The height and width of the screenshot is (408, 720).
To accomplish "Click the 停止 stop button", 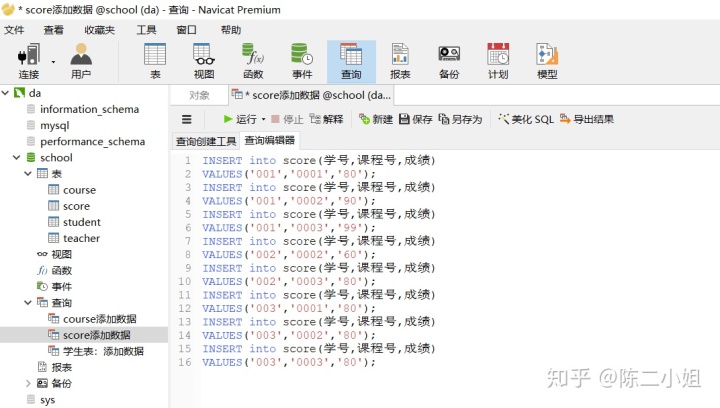I will click(x=287, y=119).
